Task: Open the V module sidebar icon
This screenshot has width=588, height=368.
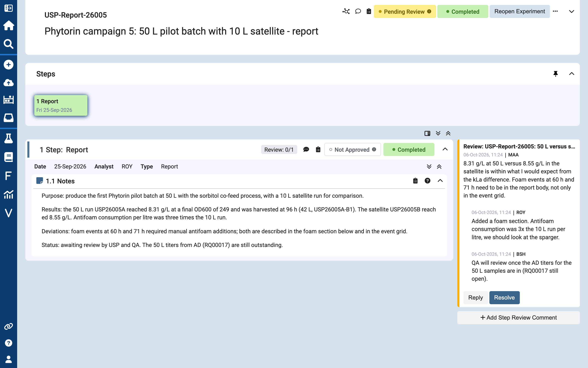Action: [9, 213]
